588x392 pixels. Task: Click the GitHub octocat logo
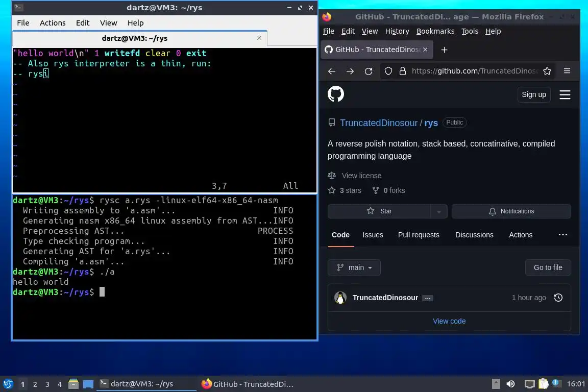(x=336, y=94)
